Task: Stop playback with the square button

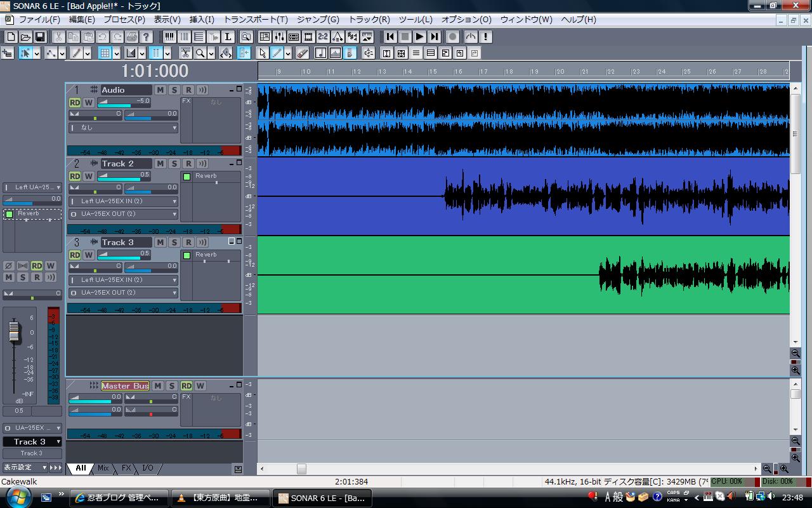Action: point(405,37)
